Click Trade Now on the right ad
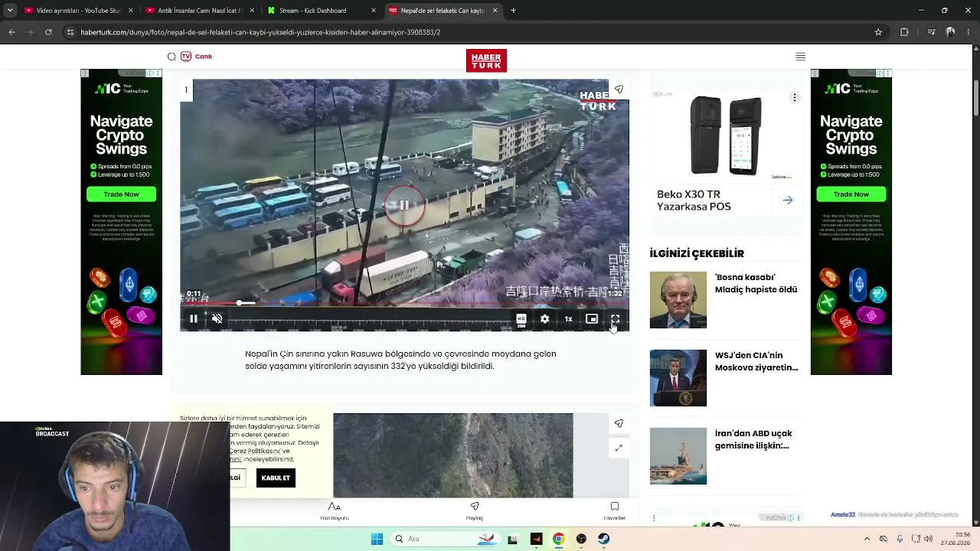Image resolution: width=980 pixels, height=551 pixels. [x=851, y=194]
